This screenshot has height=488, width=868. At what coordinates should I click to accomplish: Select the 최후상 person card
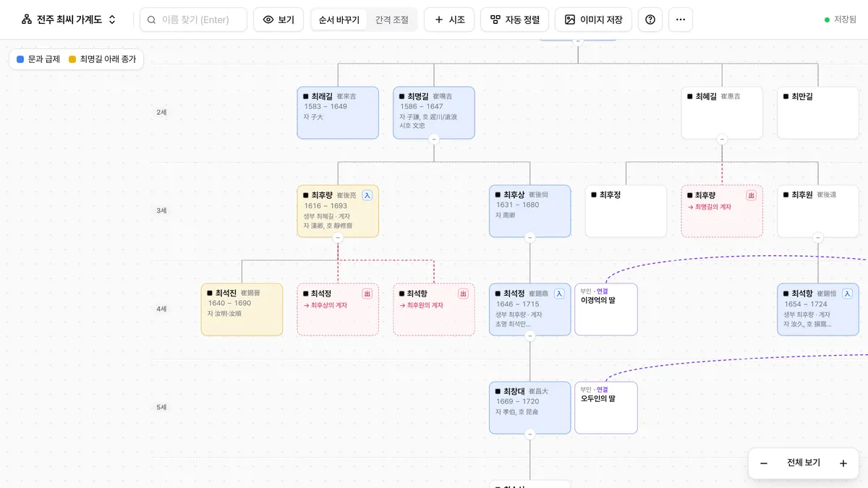(x=530, y=211)
